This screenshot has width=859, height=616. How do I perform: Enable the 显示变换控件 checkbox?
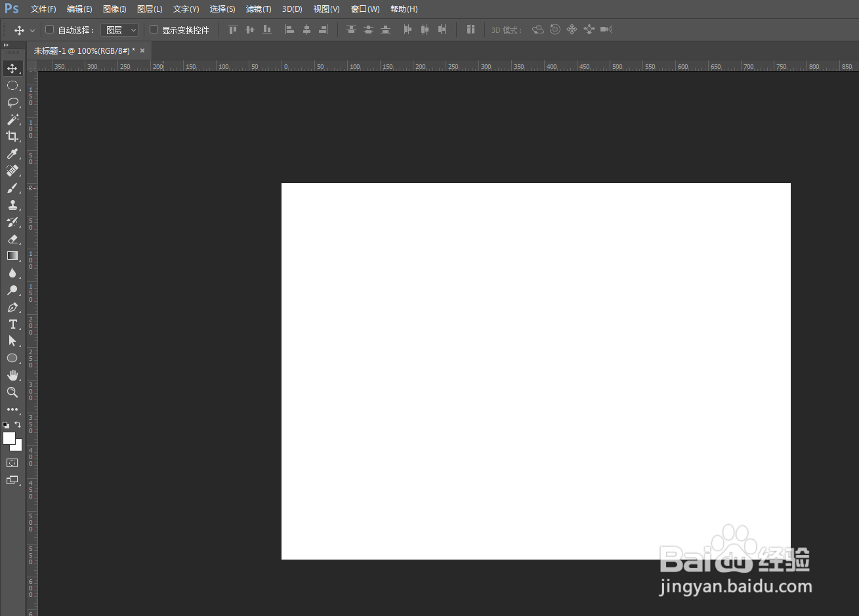pyautogui.click(x=154, y=30)
